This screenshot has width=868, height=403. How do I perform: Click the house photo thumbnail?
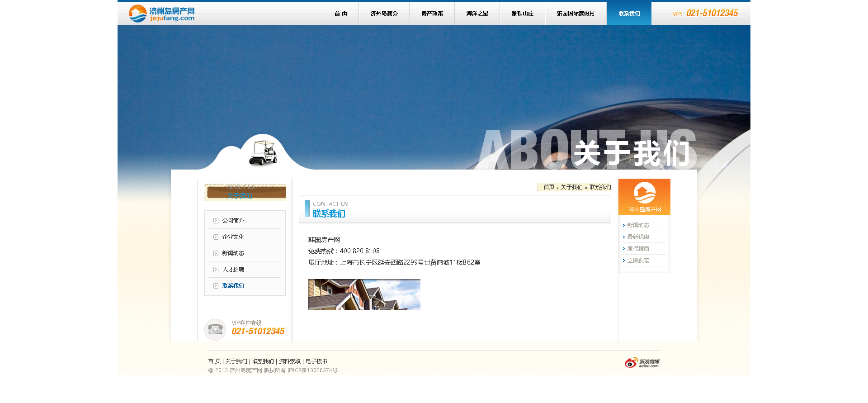coord(364,294)
